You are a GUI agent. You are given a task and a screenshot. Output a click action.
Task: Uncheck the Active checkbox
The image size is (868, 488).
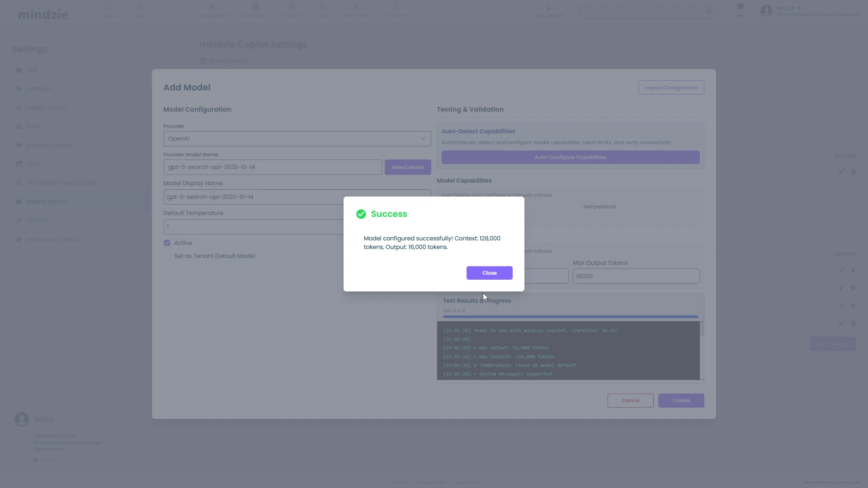[167, 243]
